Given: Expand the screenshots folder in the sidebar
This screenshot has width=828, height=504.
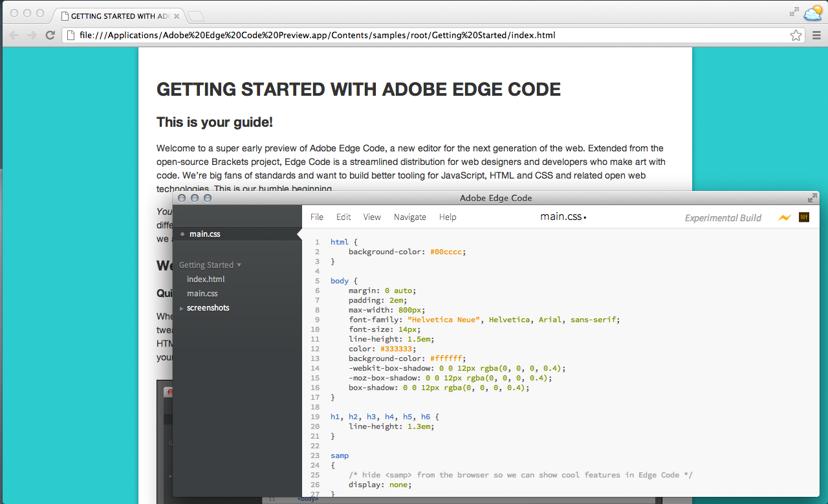Looking at the screenshot, I should [x=182, y=307].
